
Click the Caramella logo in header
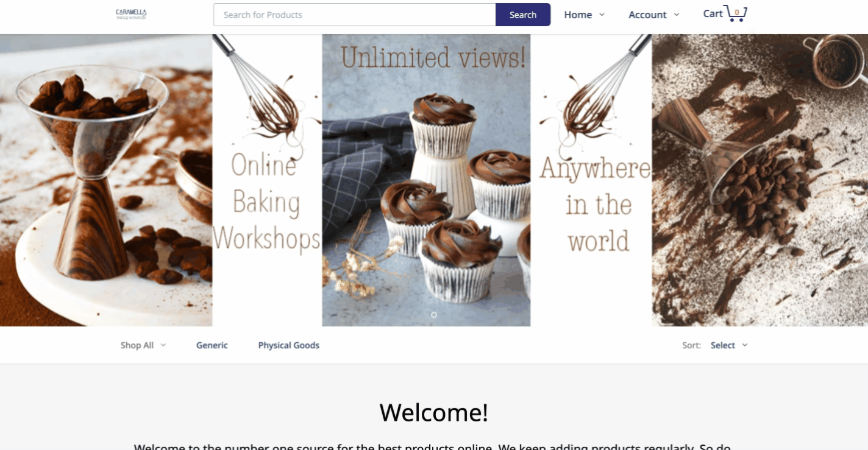pos(131,14)
